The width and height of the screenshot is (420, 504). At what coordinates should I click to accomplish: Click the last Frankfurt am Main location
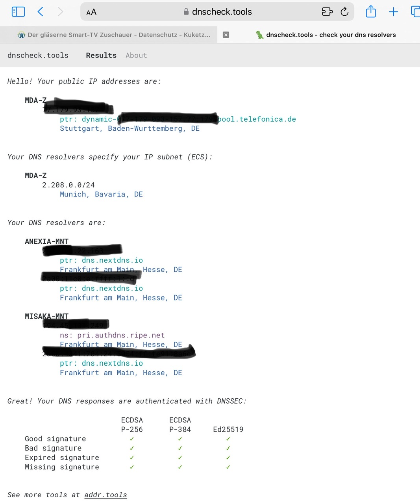pos(121,372)
